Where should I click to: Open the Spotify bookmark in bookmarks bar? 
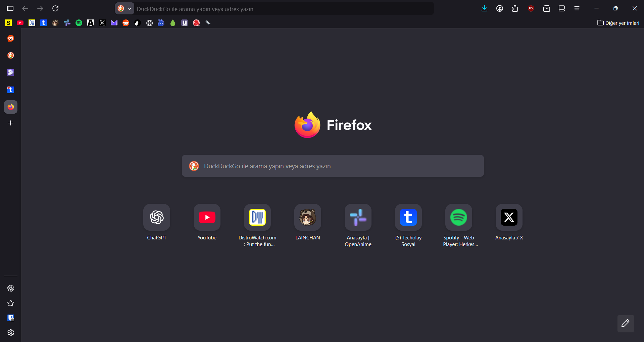[79, 23]
